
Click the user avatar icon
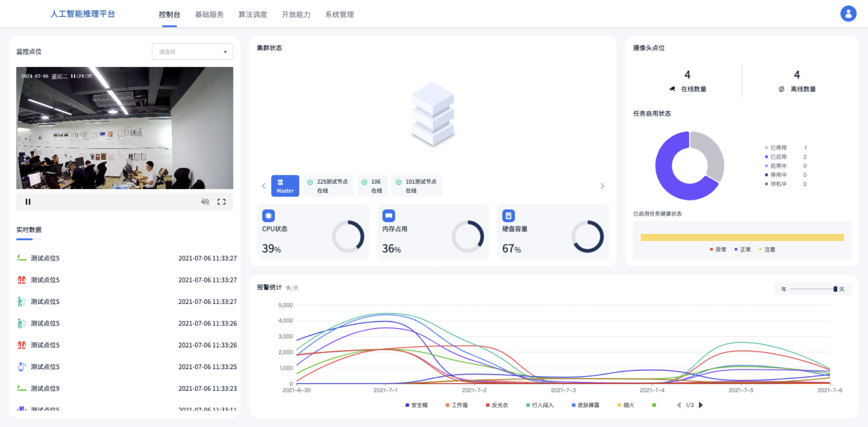pos(848,14)
